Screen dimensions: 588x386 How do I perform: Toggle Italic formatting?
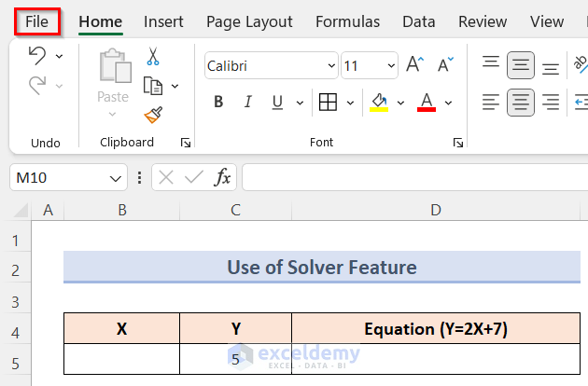point(246,102)
